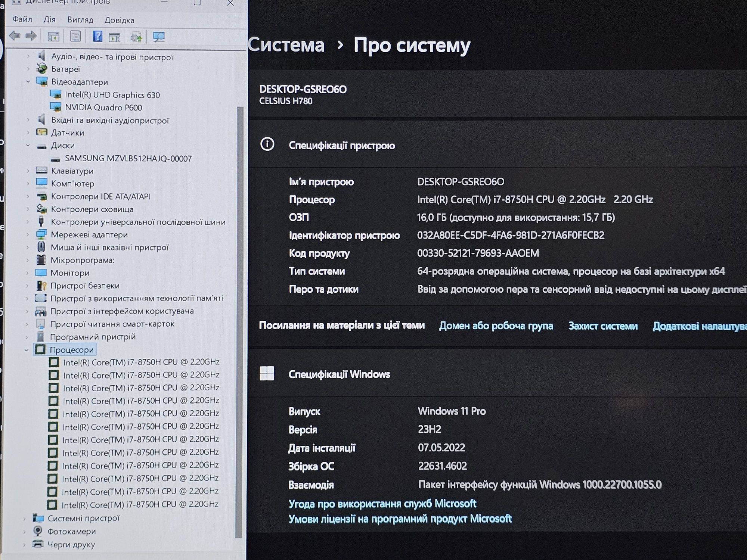The height and width of the screenshot is (560, 747).
Task: Open the Довідка menu
Action: point(119,20)
